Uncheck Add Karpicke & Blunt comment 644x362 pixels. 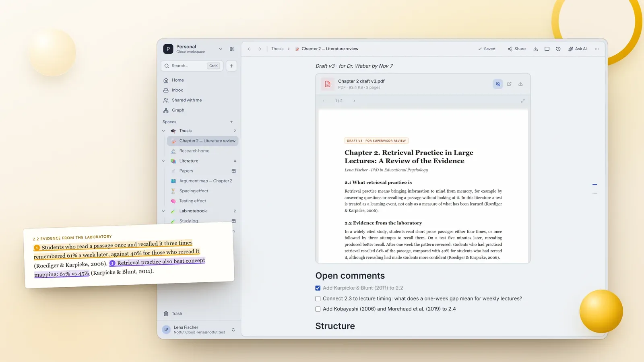(x=318, y=288)
